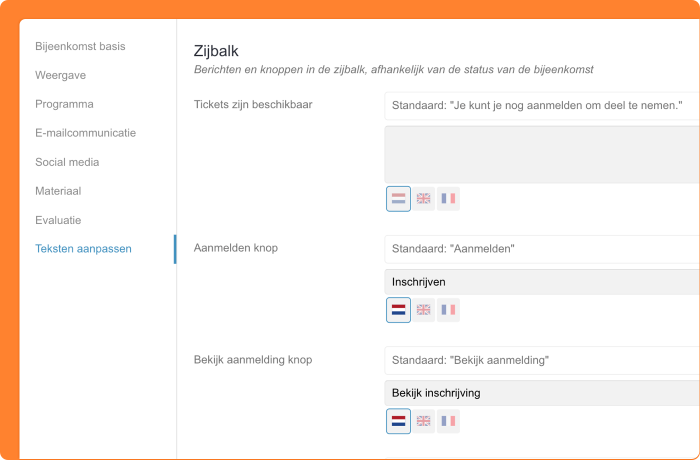Switch Aanmelden knop to French flag
This screenshot has height=460, width=700.
(448, 310)
